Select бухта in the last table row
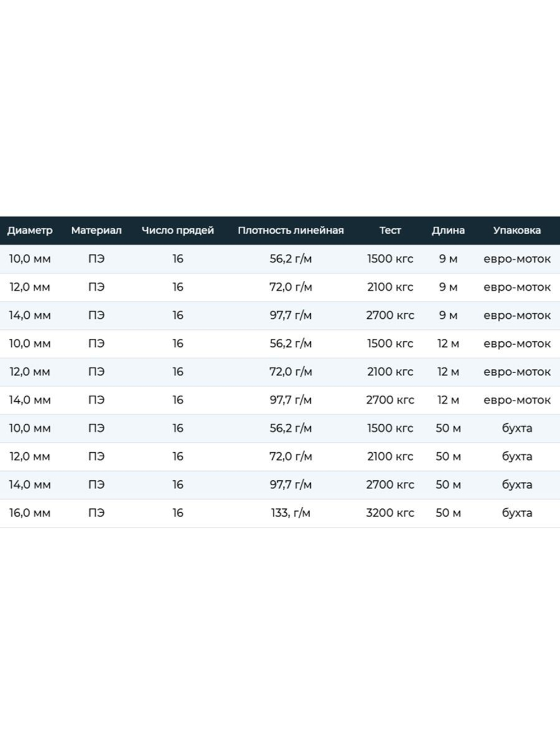Viewport: 560px width, 747px height. [x=517, y=513]
